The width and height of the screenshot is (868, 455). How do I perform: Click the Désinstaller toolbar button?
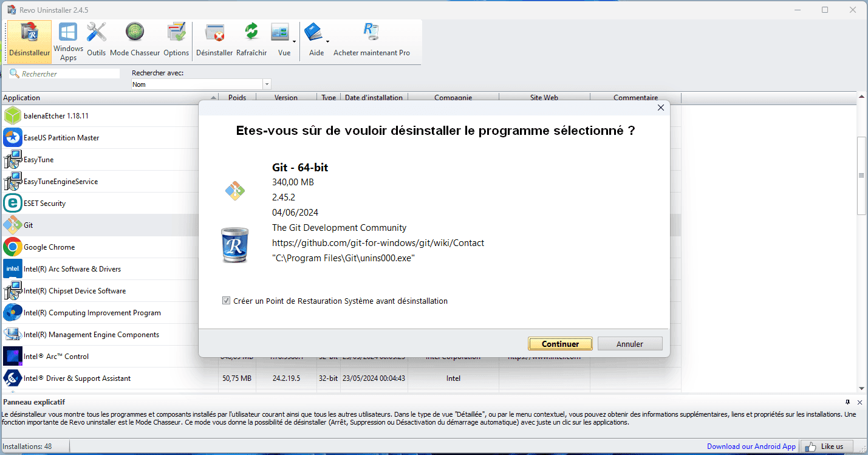click(x=214, y=41)
